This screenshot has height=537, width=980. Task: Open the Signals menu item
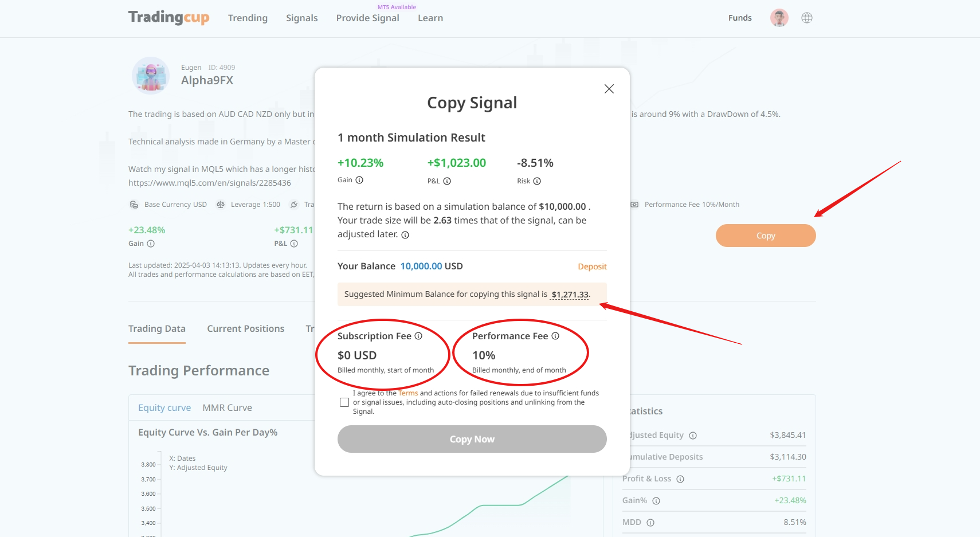tap(301, 18)
